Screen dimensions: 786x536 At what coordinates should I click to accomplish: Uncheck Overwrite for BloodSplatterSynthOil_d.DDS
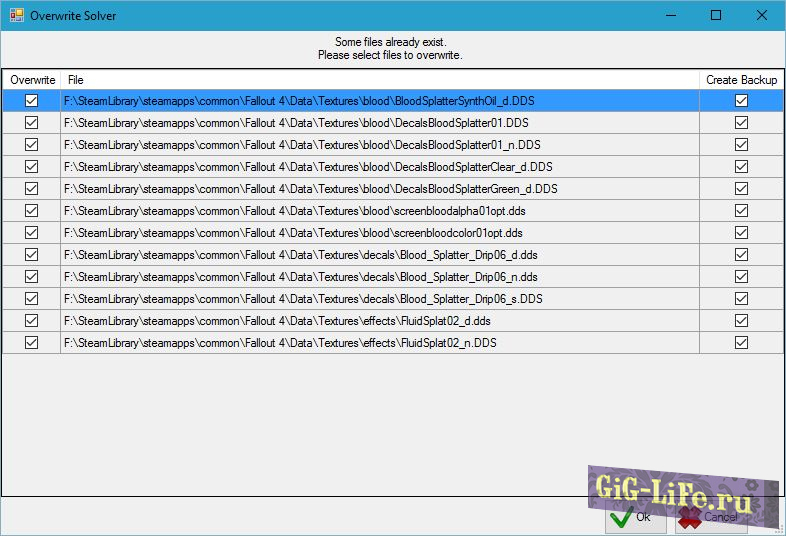[x=31, y=100]
